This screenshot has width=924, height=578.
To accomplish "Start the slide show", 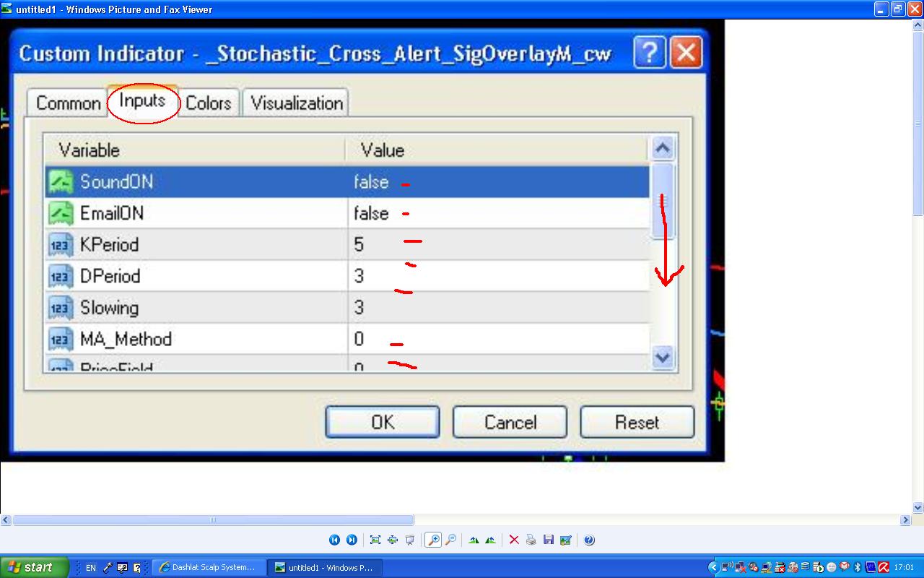I will coord(410,540).
